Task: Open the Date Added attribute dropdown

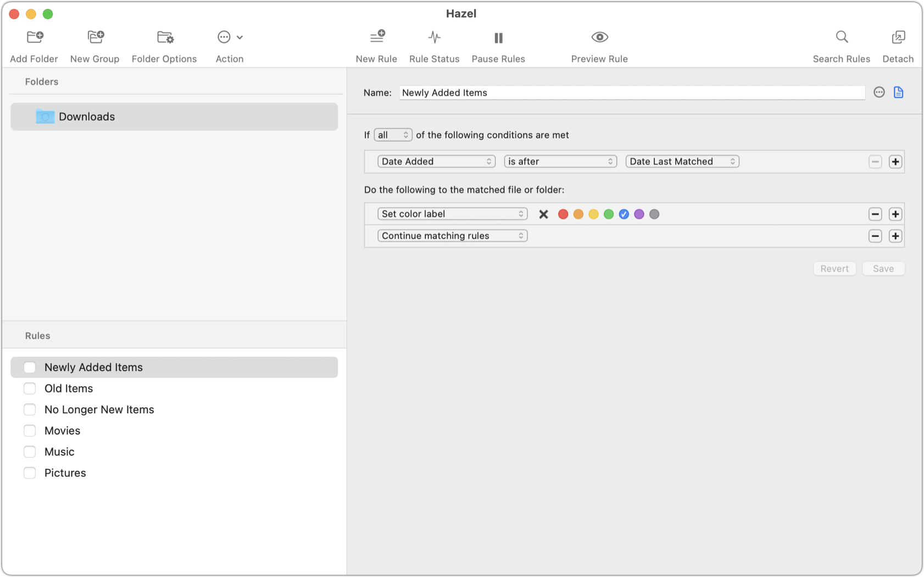Action: point(436,162)
